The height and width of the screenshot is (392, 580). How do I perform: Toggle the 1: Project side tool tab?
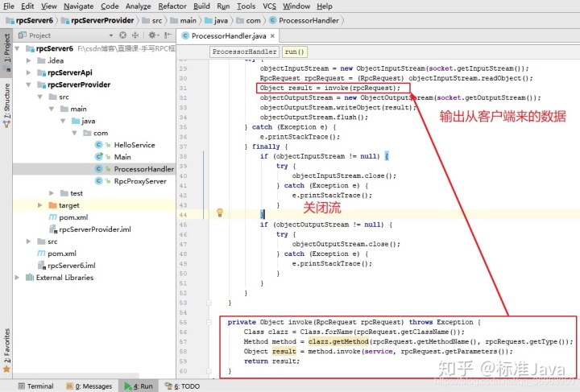pyautogui.click(x=6, y=53)
